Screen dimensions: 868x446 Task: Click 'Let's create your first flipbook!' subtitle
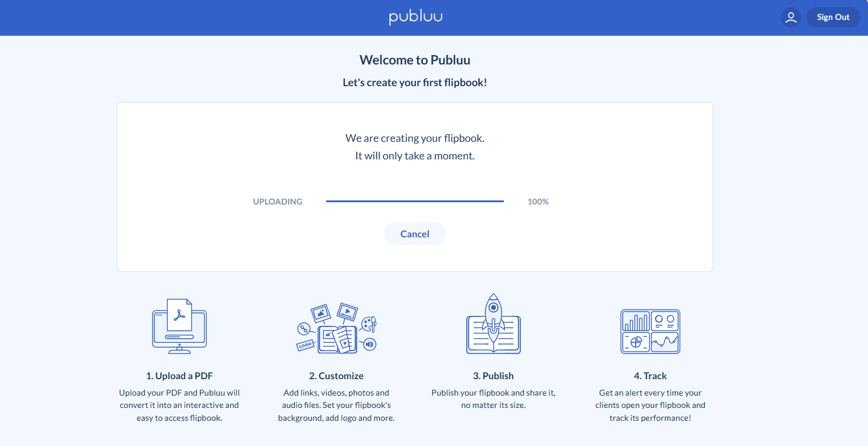pos(415,83)
